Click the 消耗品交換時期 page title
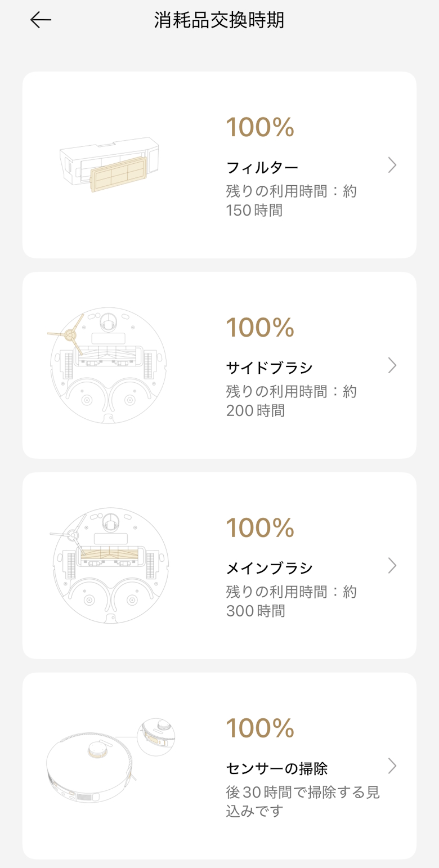Image resolution: width=439 pixels, height=868 pixels. coord(219,21)
